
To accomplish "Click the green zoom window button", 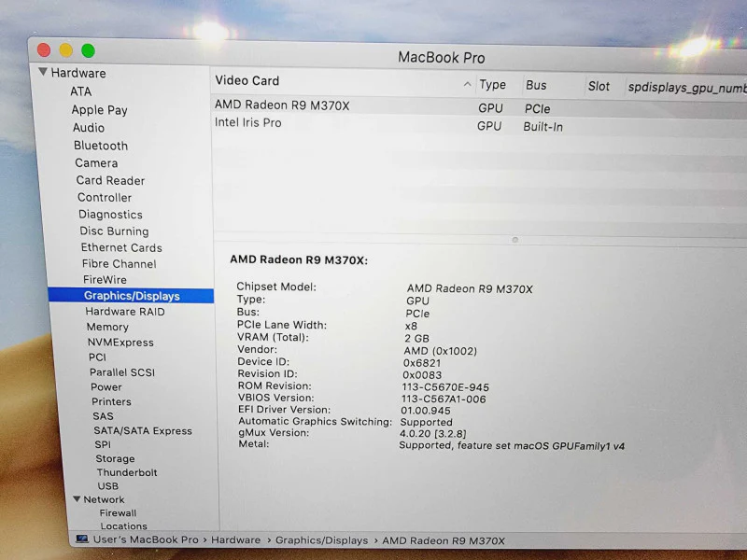I will click(88, 50).
